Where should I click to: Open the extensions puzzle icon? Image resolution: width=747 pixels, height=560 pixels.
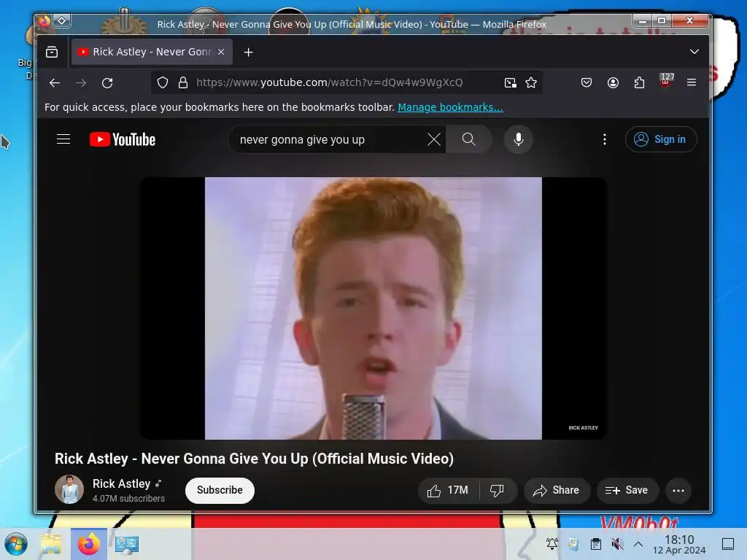[x=639, y=83]
